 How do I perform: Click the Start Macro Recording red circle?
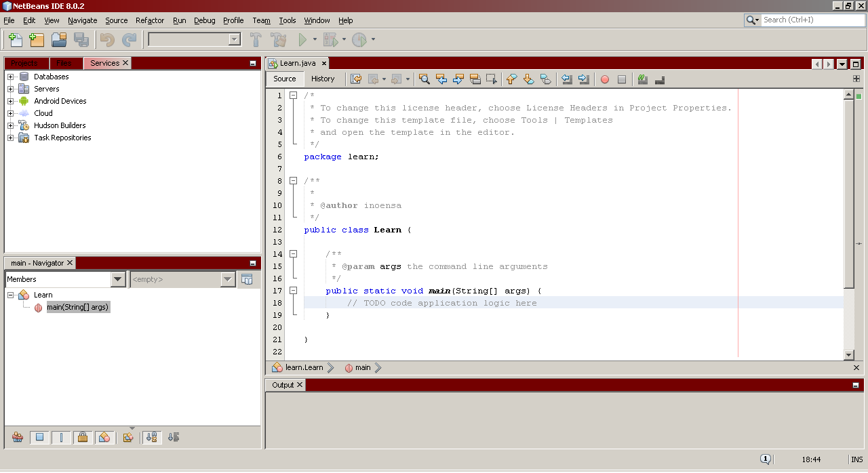[x=605, y=79]
